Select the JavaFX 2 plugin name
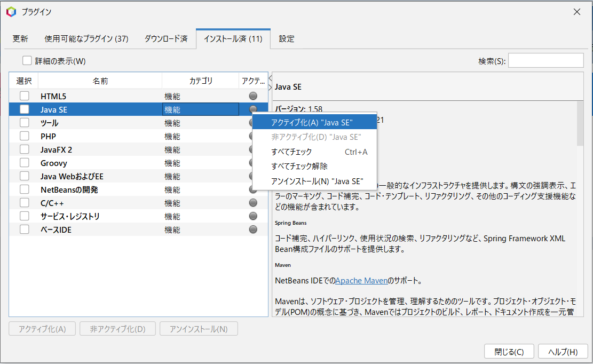The width and height of the screenshot is (593, 364). (x=56, y=149)
